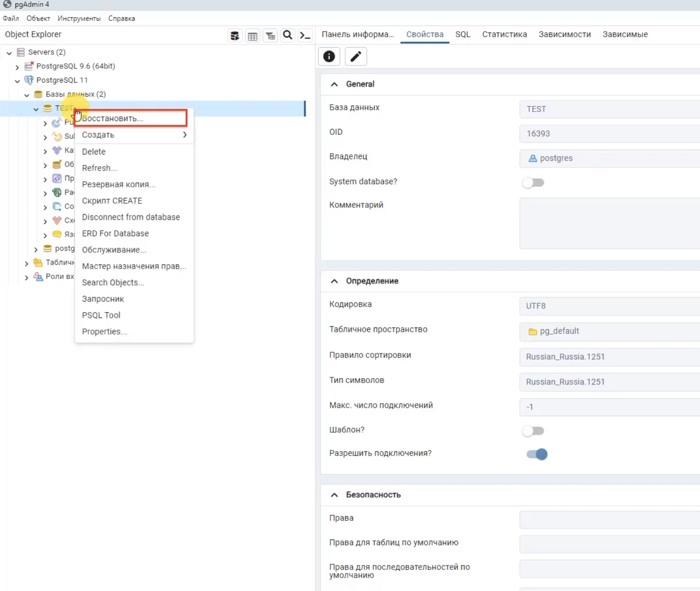
Task: Select the pencil edit icon in the properties panel
Action: (x=356, y=56)
